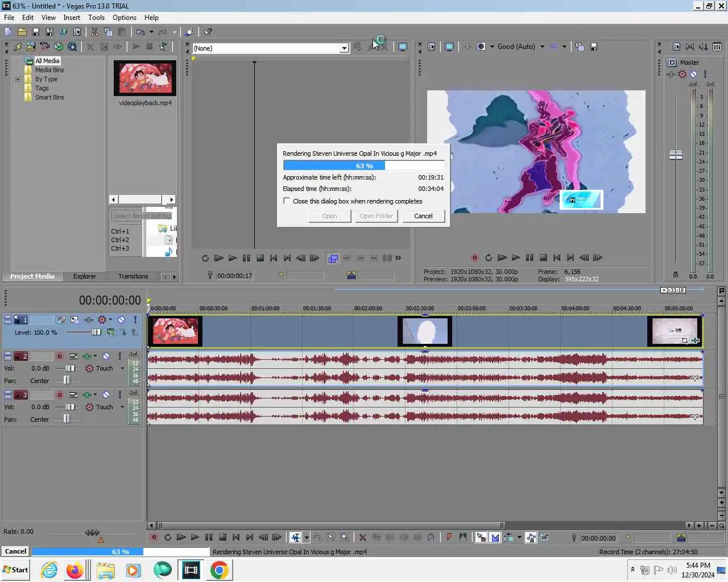Click the grayed Open button in render dialog
The width and height of the screenshot is (728, 582).
pos(329,216)
